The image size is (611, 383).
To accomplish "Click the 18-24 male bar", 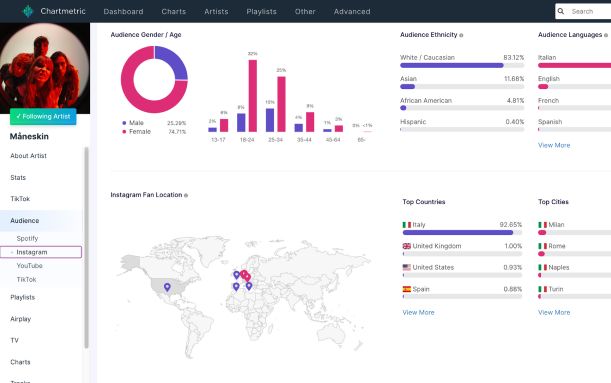I will point(241,123).
